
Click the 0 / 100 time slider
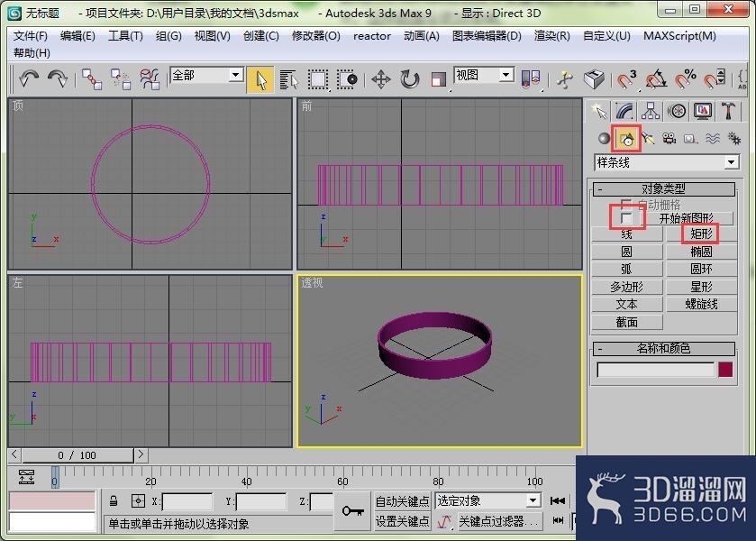tap(77, 454)
